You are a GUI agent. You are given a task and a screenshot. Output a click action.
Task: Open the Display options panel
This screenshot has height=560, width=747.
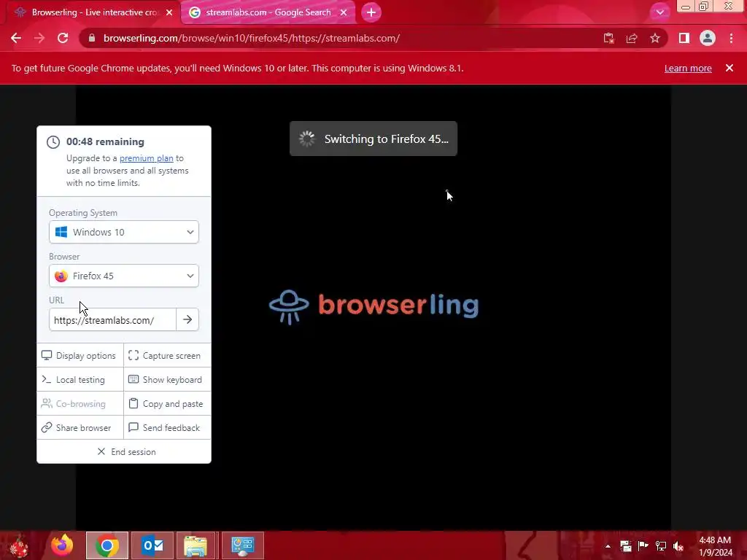(x=80, y=356)
